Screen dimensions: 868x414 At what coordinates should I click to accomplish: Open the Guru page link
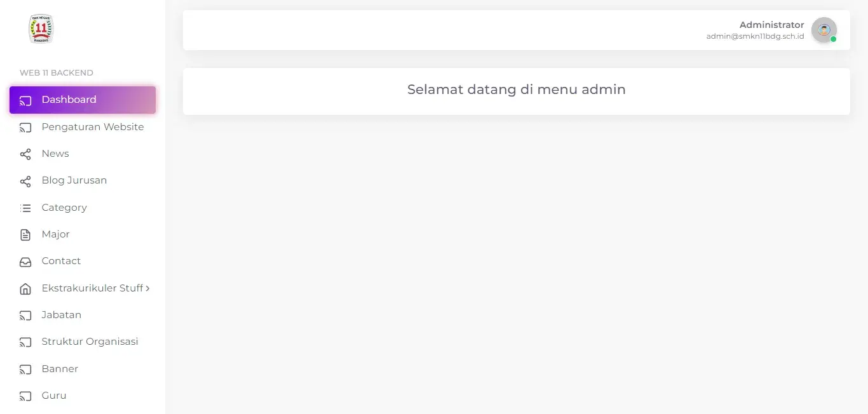click(83, 396)
